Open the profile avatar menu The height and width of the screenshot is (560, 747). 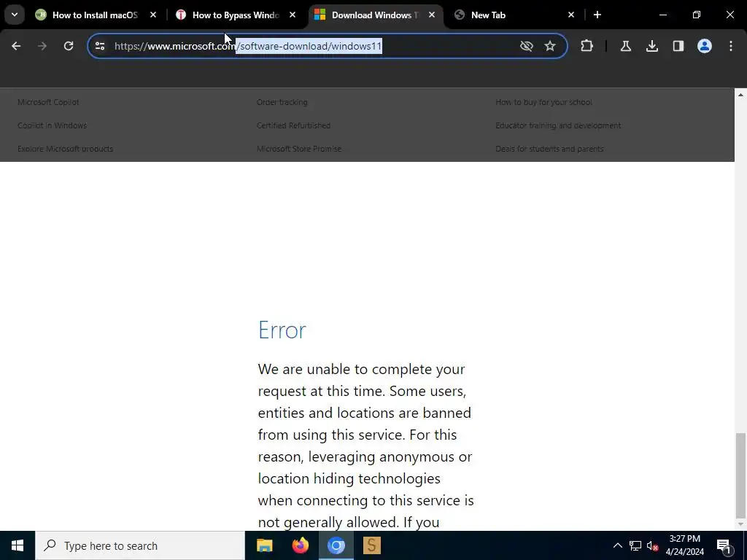705,46
